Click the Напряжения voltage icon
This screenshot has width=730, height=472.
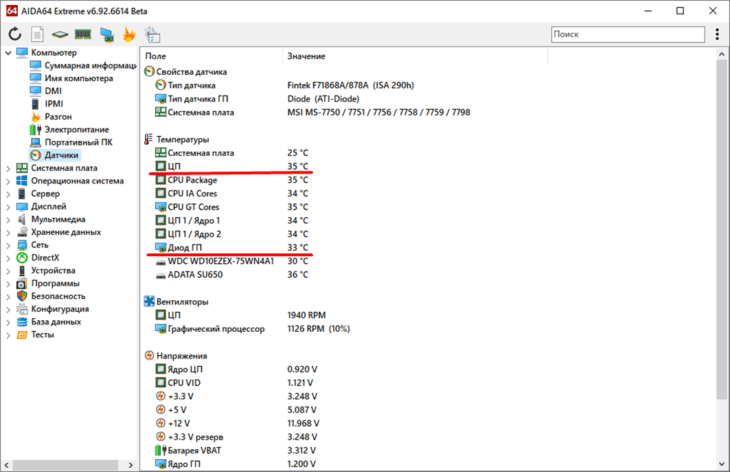coord(149,356)
